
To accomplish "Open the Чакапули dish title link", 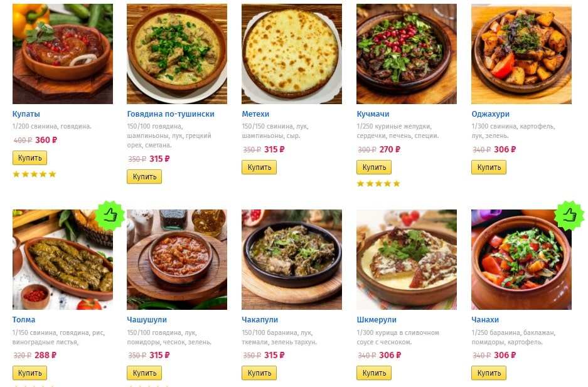I will point(260,320).
